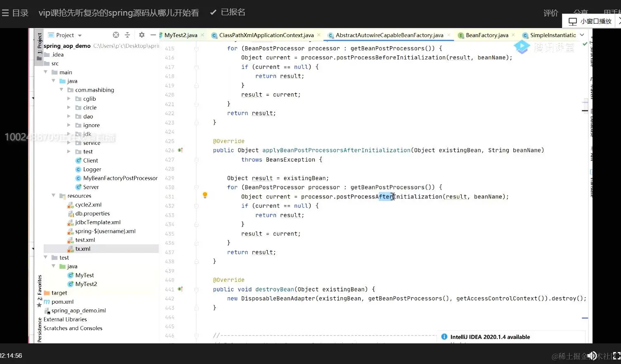Viewport: 621px width, 364px height.
Task: Expand the dao package
Action: 69,116
